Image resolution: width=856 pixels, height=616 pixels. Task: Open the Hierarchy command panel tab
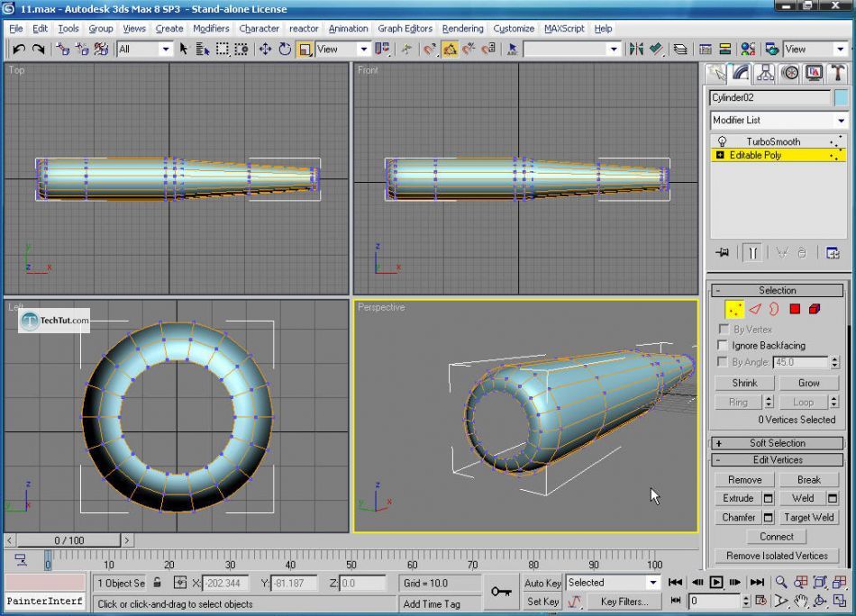tap(765, 73)
